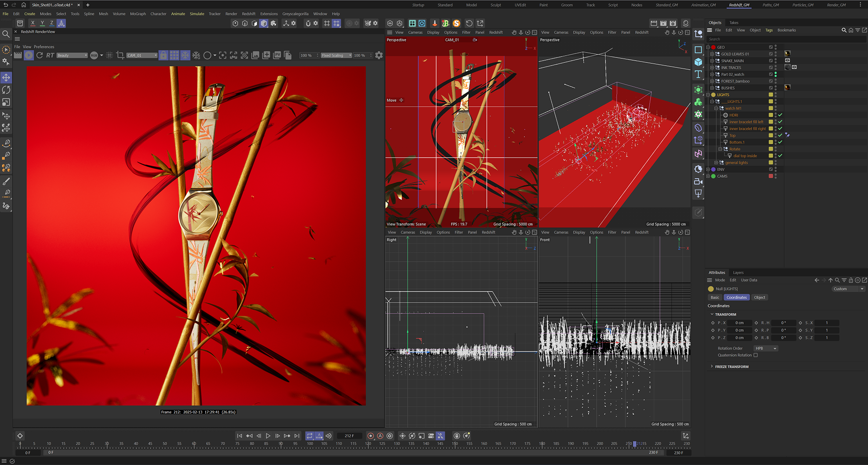Click the Redshift S icon in toolbar
Screen dimensions: 868x465
point(457,23)
